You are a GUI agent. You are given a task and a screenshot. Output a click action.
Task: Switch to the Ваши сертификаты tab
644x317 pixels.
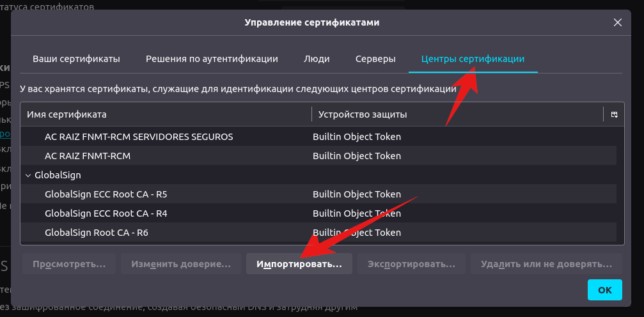click(76, 59)
